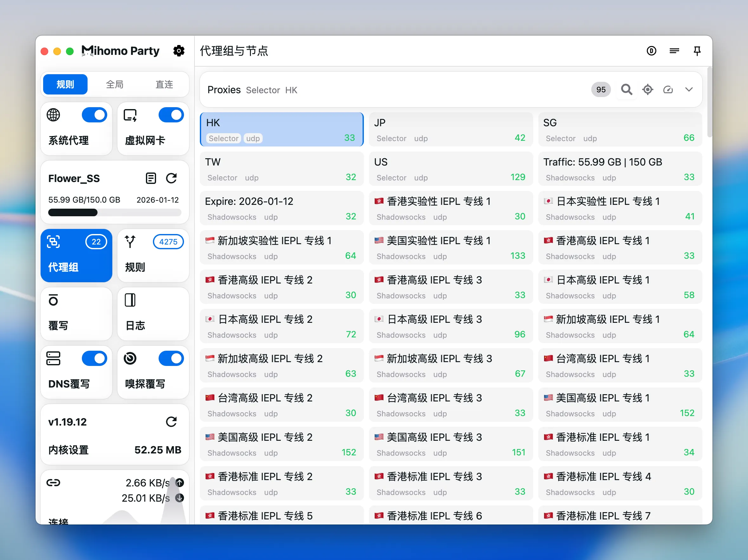The width and height of the screenshot is (748, 560).
Task: Select the JP proxy node
Action: coord(450,129)
